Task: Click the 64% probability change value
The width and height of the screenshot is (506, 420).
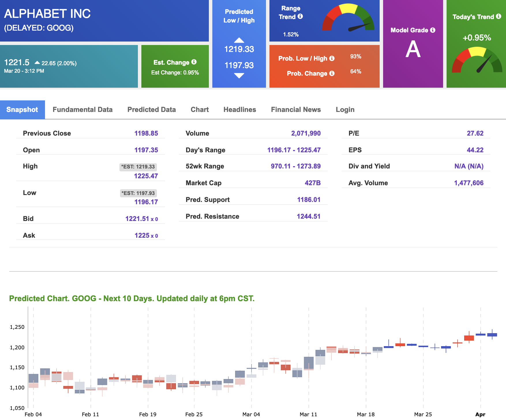Action: tap(356, 72)
